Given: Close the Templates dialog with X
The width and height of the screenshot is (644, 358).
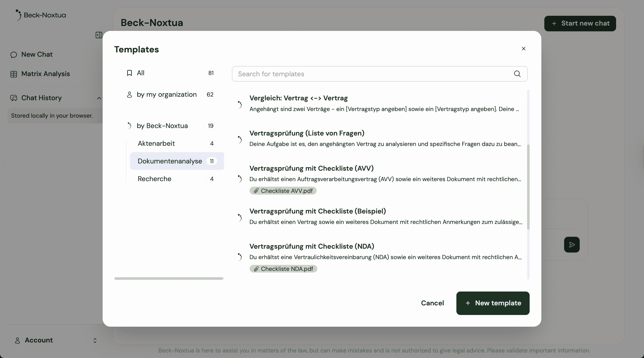Looking at the screenshot, I should tap(523, 49).
